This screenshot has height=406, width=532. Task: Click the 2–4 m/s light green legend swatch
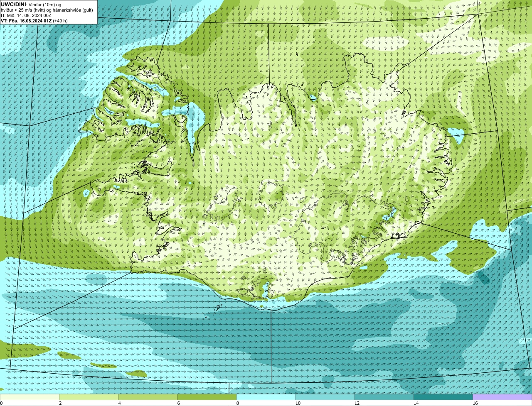click(89, 397)
